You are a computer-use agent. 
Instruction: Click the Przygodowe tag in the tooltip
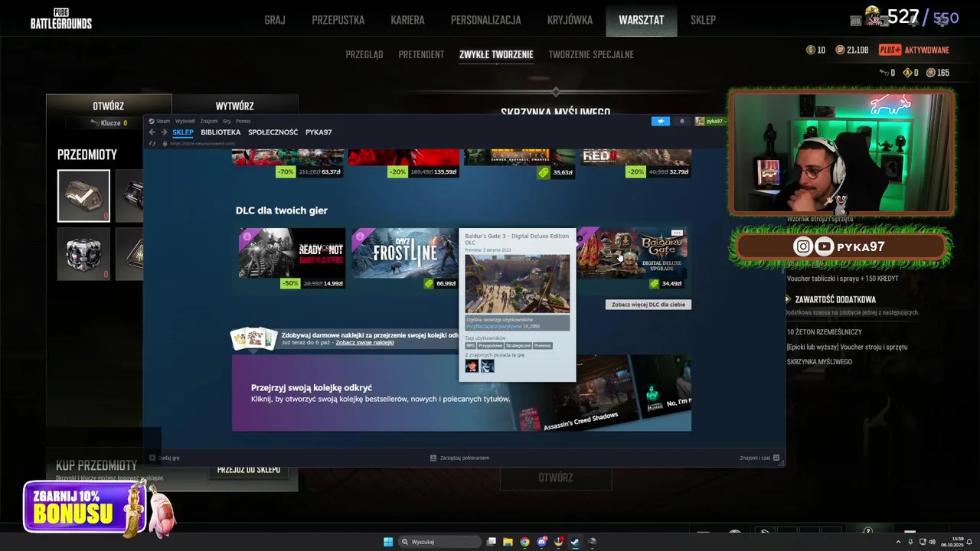point(490,345)
